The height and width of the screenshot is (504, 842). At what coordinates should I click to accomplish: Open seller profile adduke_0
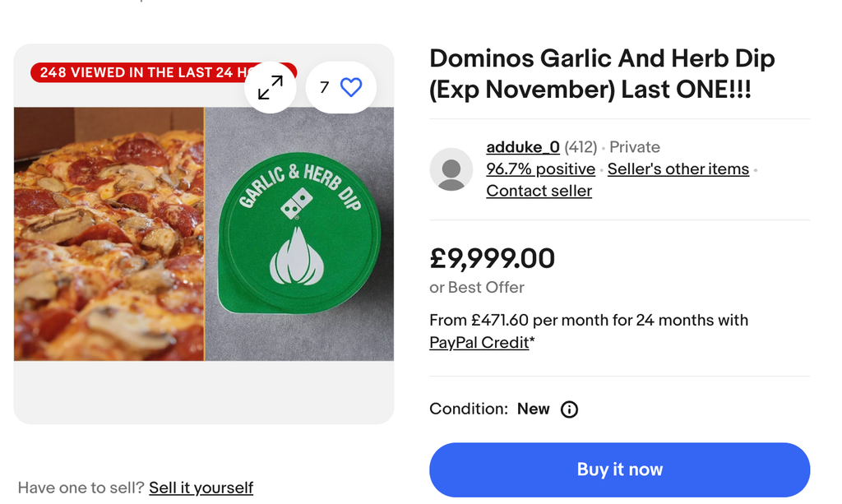pos(522,147)
